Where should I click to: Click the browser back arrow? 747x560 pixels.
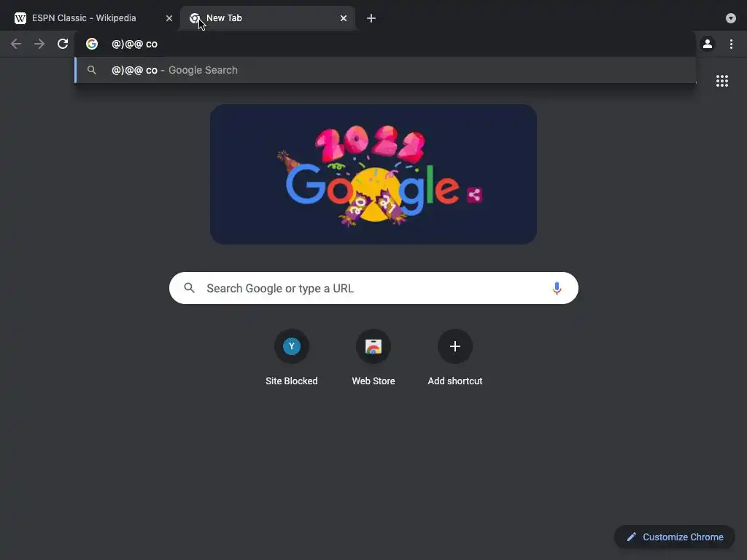coord(16,44)
